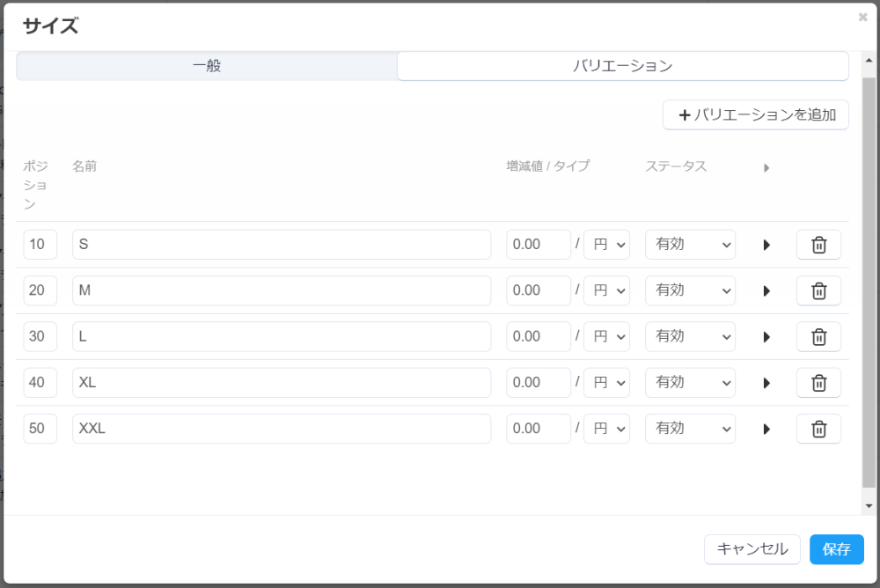Viewport: 880px width, 588px height.
Task: Open 有効 status dropdown for XXL row
Action: (x=690, y=429)
